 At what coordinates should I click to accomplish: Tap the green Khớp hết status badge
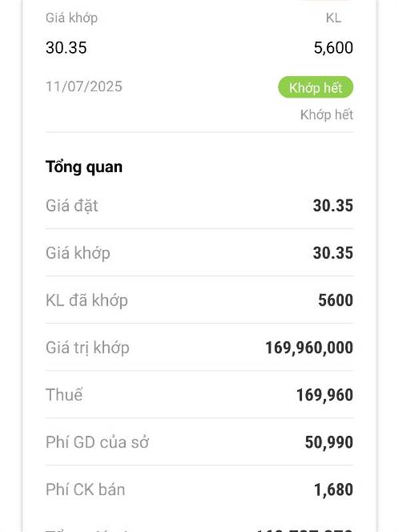point(315,88)
